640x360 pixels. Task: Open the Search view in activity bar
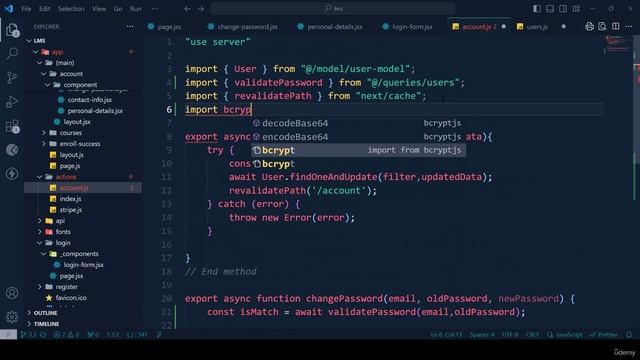point(12,53)
